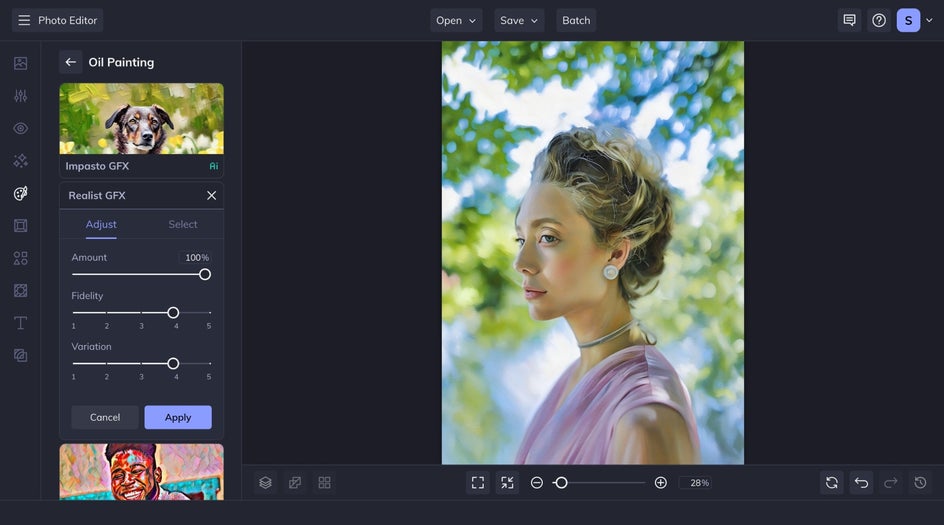Select the Text tool icon
This screenshot has width=944, height=525.
tap(20, 323)
